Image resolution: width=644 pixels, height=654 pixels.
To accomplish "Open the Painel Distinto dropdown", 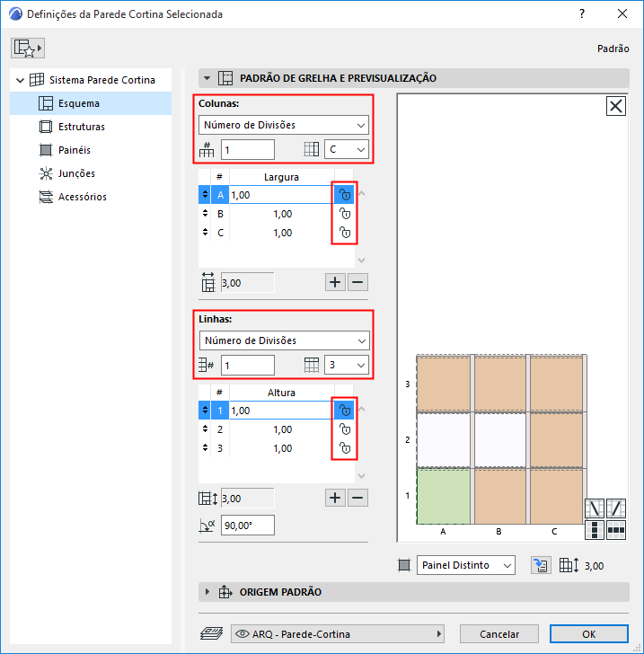I will click(466, 565).
